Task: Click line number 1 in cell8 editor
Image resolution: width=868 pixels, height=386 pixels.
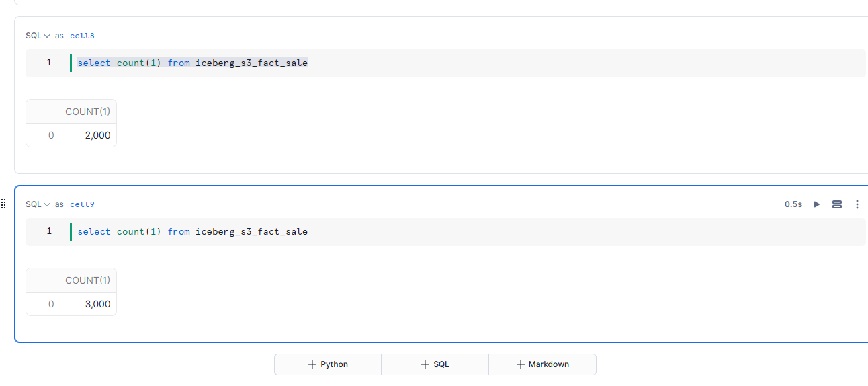Action: pos(49,63)
